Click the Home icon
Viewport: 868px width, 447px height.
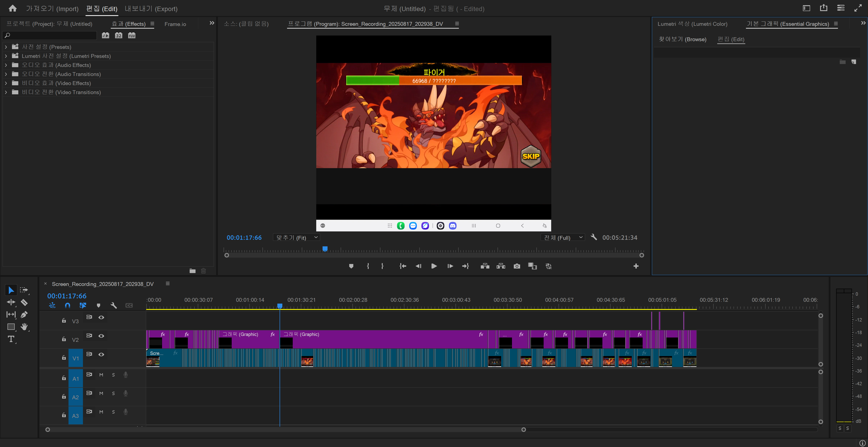coord(12,8)
